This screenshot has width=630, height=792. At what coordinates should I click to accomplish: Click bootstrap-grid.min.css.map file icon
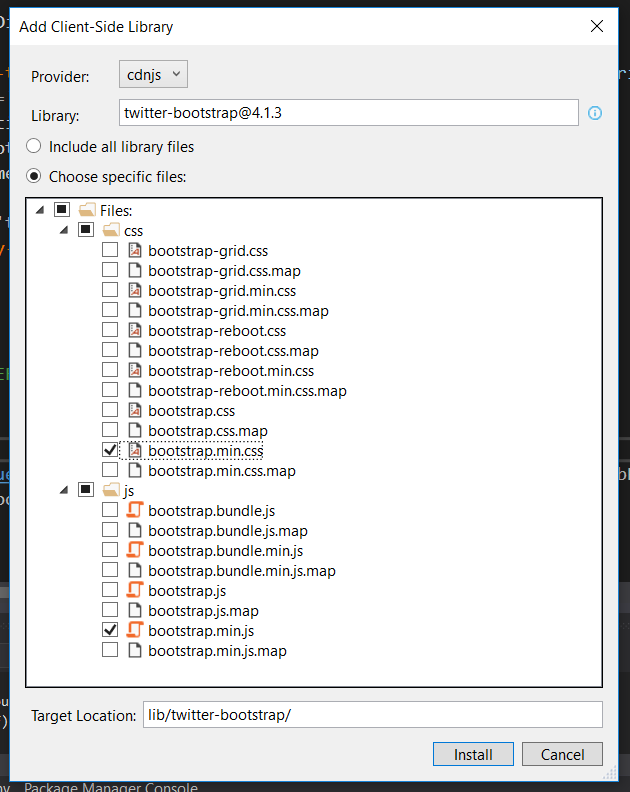tap(134, 310)
